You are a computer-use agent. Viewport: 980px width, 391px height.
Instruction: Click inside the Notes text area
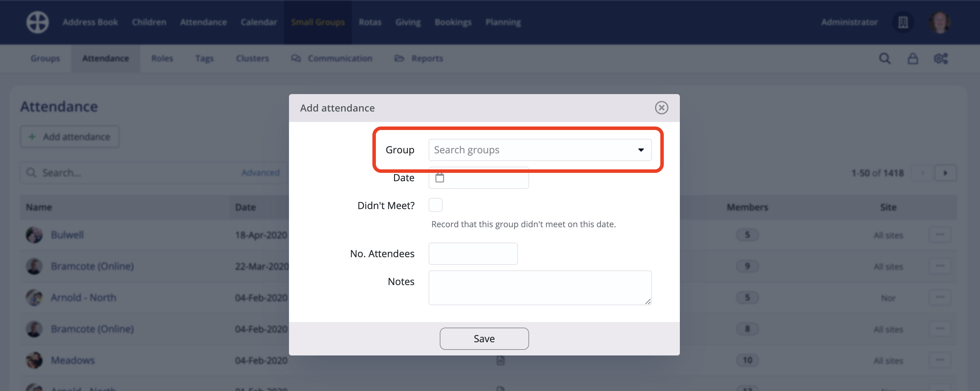540,287
